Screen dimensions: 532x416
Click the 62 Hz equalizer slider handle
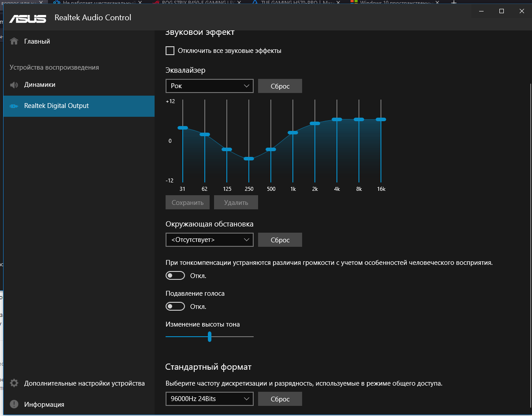[x=205, y=134]
